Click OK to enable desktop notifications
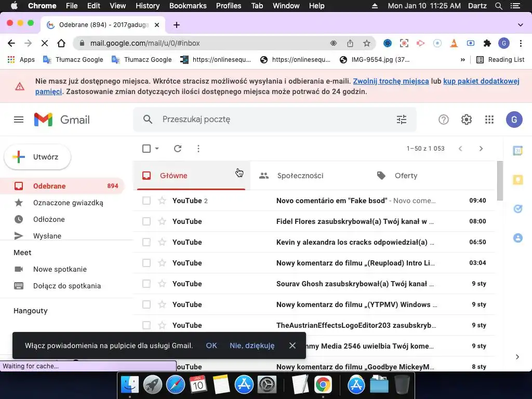Image resolution: width=532 pixels, height=399 pixels. click(x=211, y=345)
